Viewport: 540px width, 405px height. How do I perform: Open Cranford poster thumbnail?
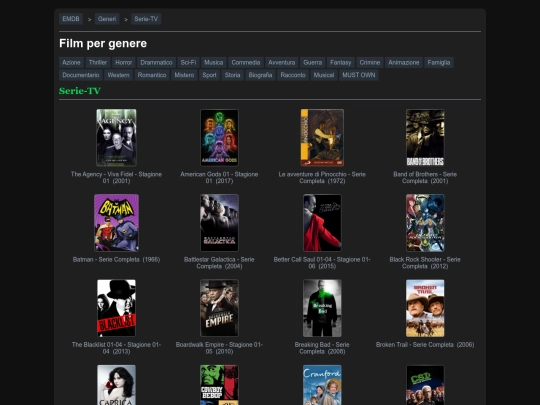pyautogui.click(x=322, y=385)
